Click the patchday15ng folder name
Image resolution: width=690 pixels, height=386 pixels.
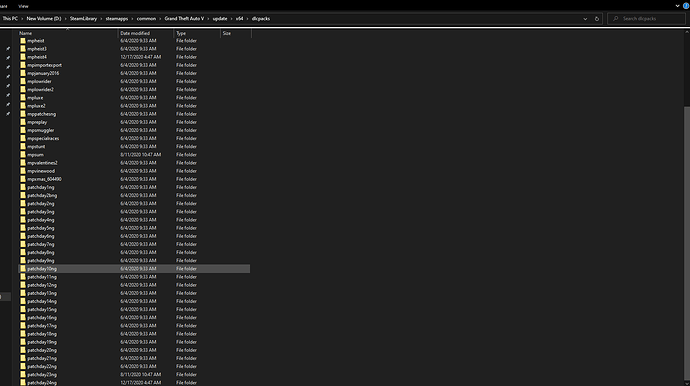click(42, 309)
